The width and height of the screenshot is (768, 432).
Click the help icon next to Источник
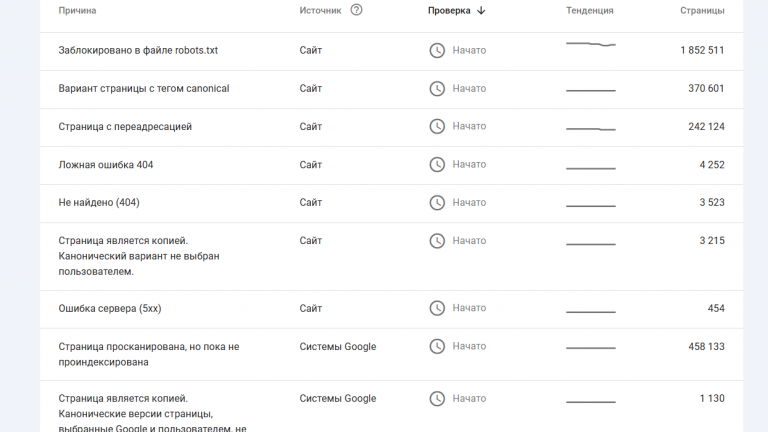click(357, 10)
